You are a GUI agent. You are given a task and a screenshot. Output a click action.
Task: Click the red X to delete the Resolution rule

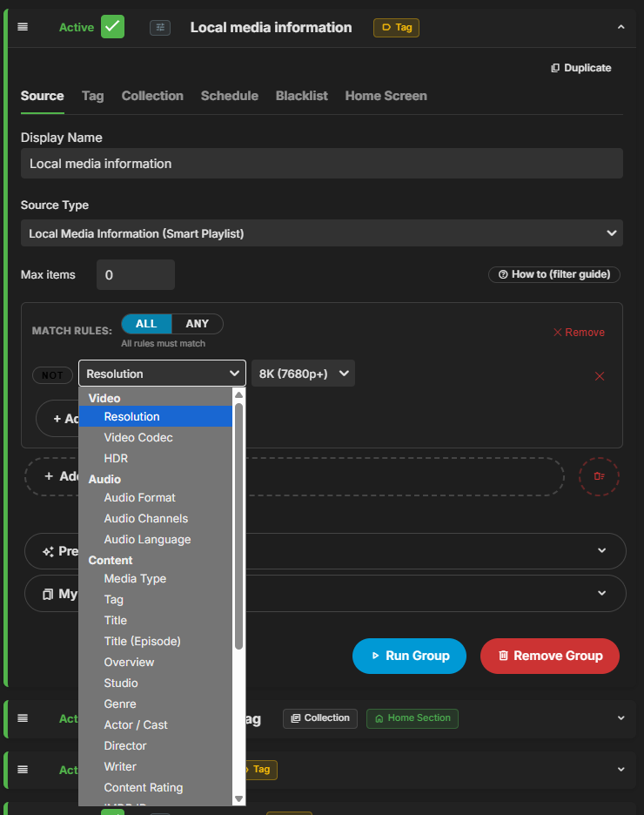(x=599, y=376)
